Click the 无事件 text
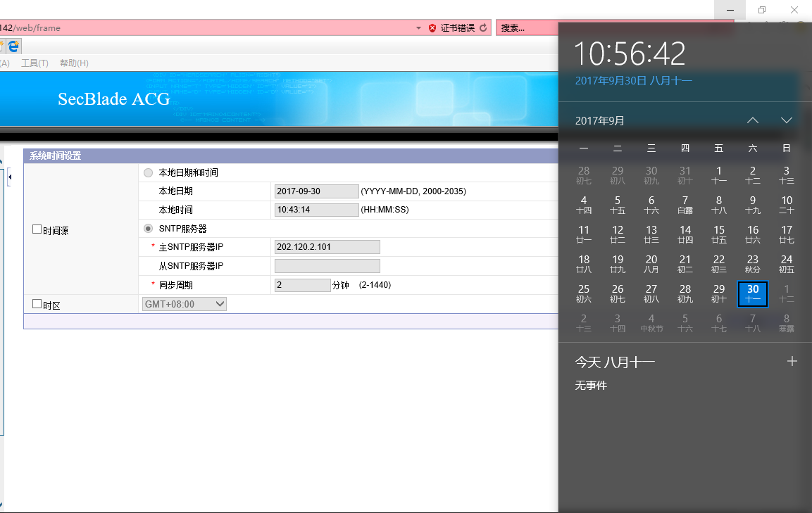Viewport: 812px width, 513px height. click(591, 386)
